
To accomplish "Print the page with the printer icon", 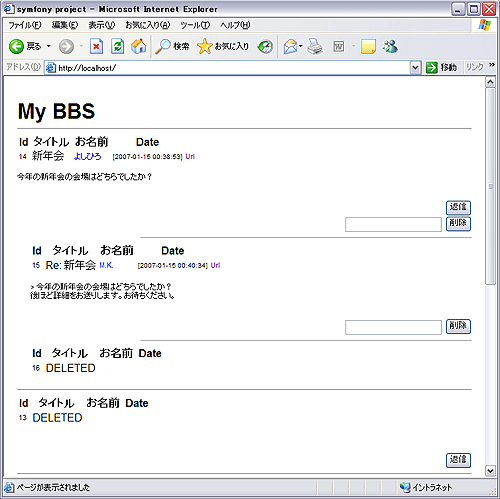I will 315,46.
